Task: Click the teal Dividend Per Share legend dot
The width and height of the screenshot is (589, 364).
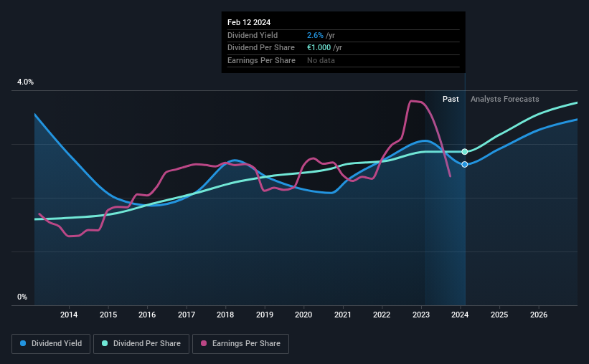Action: [105, 343]
